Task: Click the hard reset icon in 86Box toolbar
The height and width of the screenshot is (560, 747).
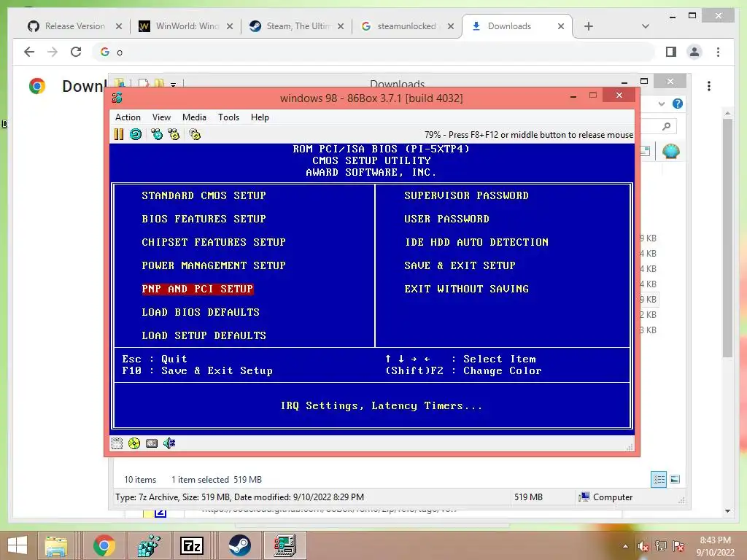Action: point(136,134)
